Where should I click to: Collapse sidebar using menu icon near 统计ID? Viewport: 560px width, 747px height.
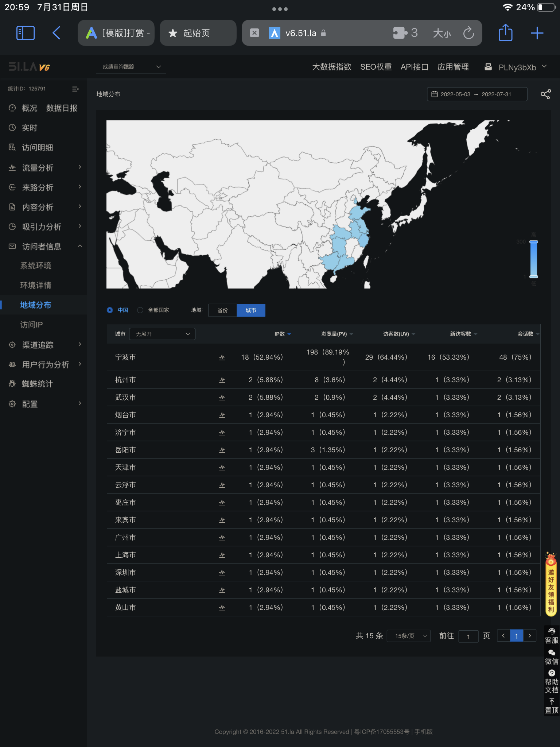pyautogui.click(x=75, y=89)
